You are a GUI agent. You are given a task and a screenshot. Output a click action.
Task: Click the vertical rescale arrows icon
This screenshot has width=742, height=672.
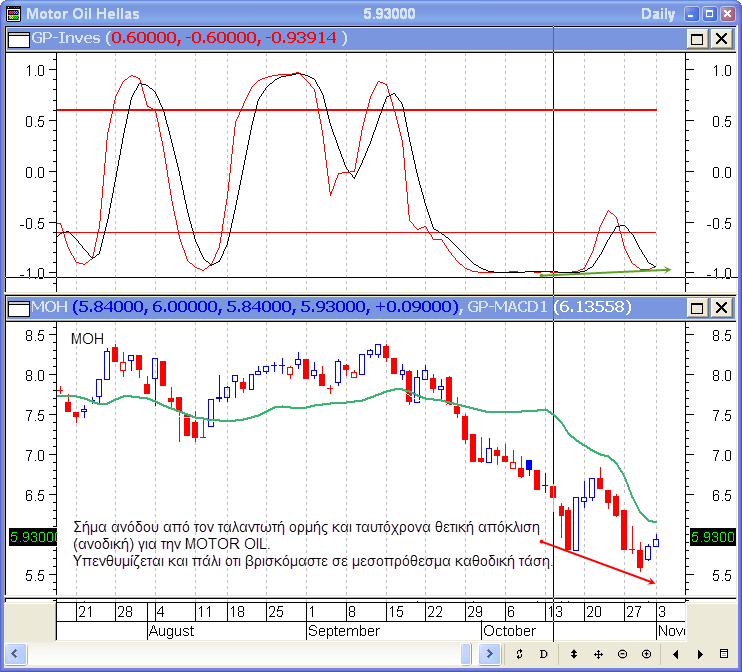[572, 653]
